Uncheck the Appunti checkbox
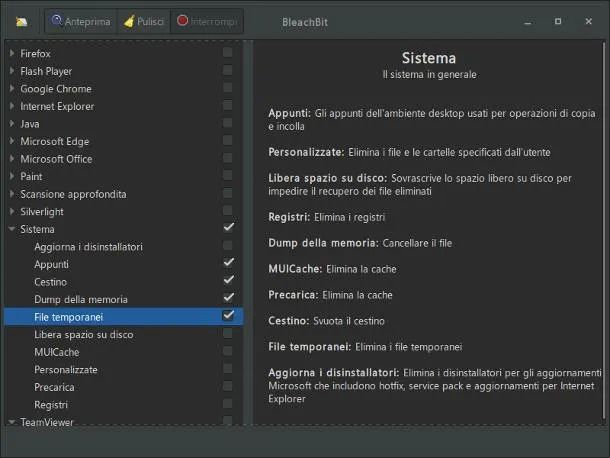 coord(228,262)
